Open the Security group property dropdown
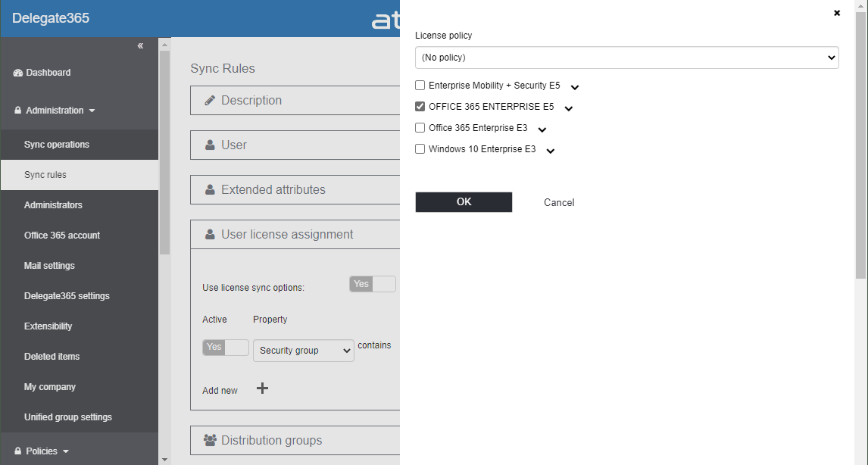The width and height of the screenshot is (868, 465). 303,351
